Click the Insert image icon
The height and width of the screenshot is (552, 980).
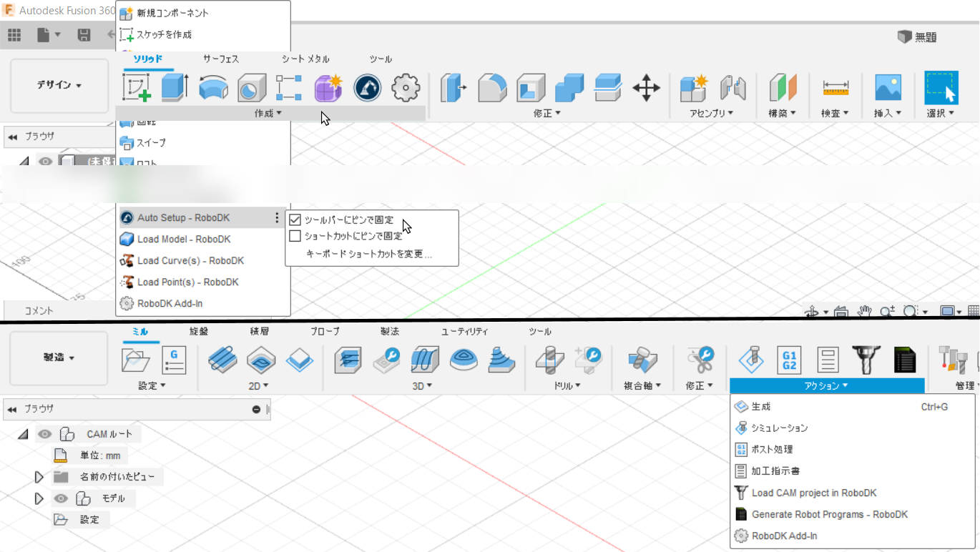click(x=888, y=88)
